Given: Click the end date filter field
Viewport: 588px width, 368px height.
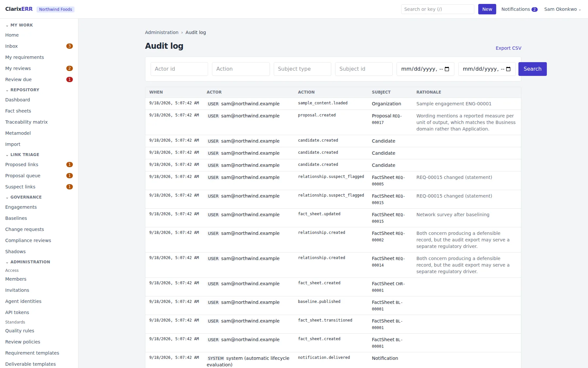Looking at the screenshot, I should (487, 69).
